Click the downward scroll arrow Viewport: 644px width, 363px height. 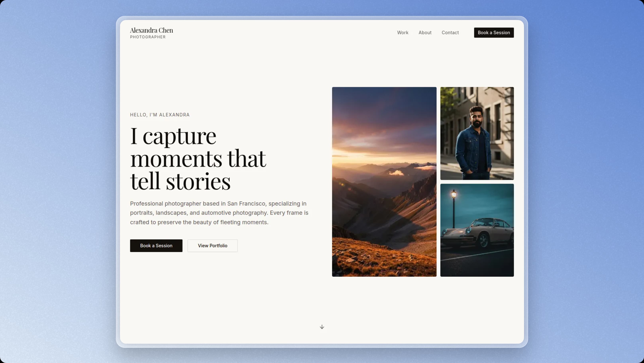pos(322,327)
